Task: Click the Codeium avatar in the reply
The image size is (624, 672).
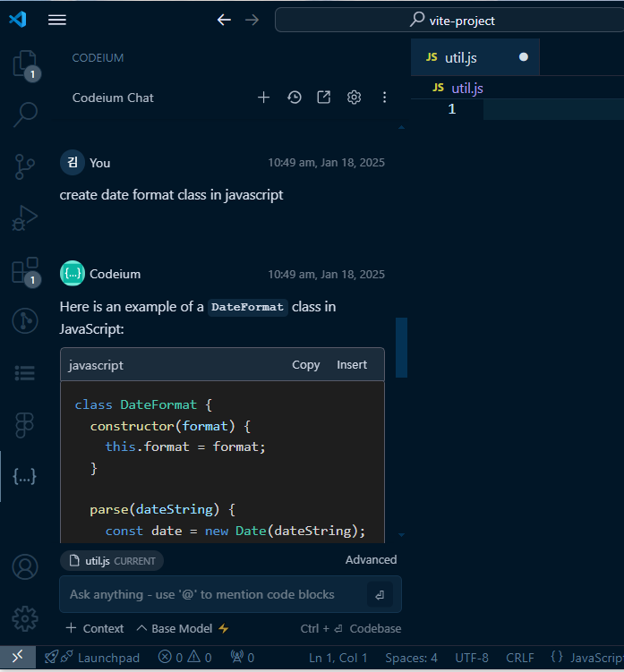Action: click(x=72, y=273)
